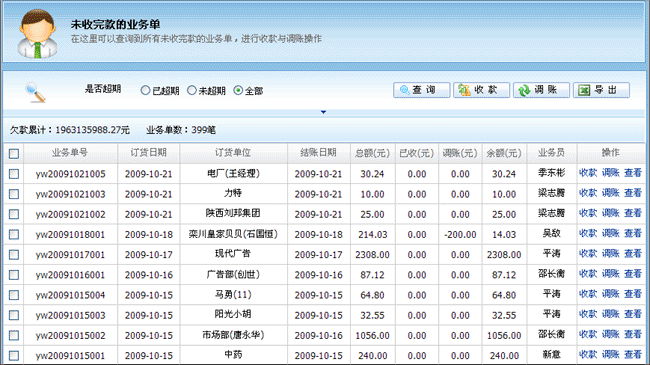Click 调账 link for yw20091021005
Viewport: 650px width, 365px height.
[x=611, y=173]
